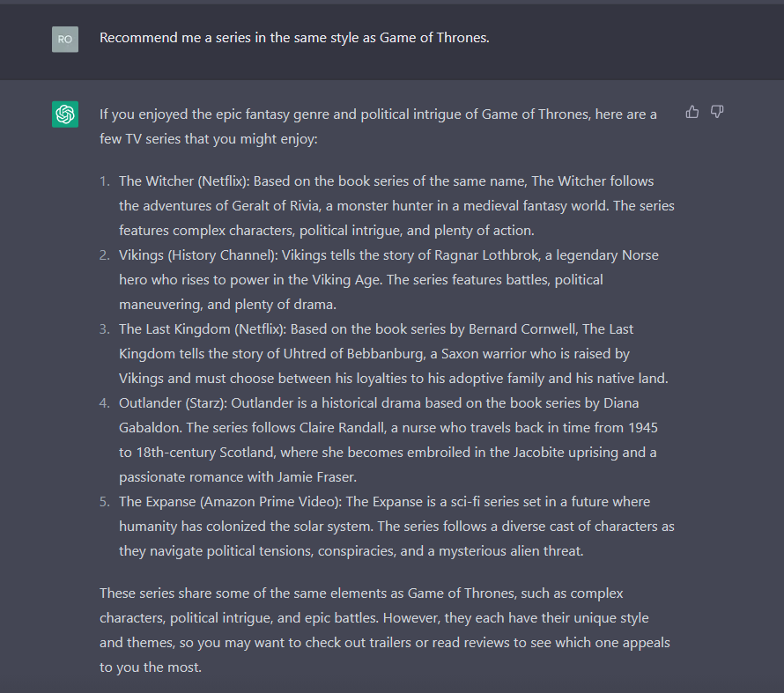
Task: Click the name Geralt of Rivia
Action: coord(276,206)
